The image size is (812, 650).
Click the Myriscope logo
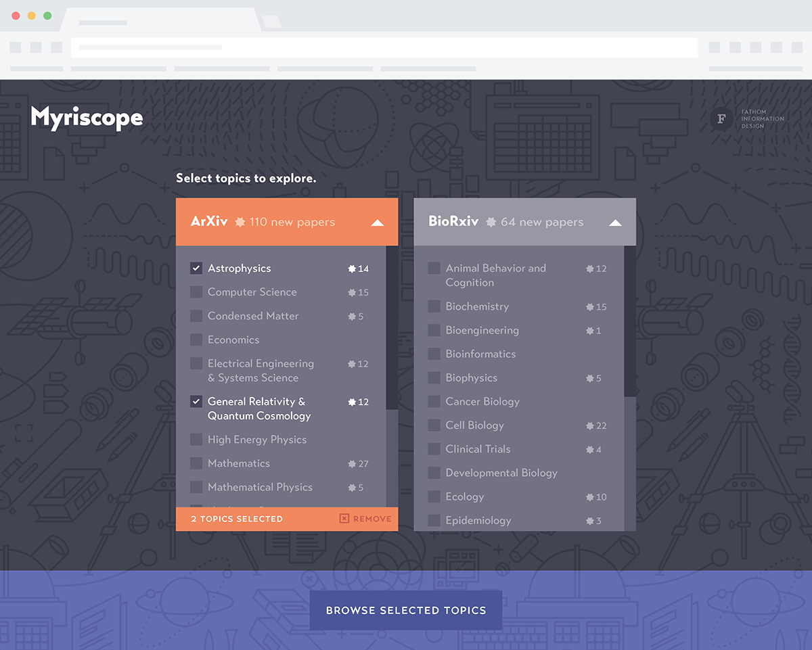[x=87, y=118]
